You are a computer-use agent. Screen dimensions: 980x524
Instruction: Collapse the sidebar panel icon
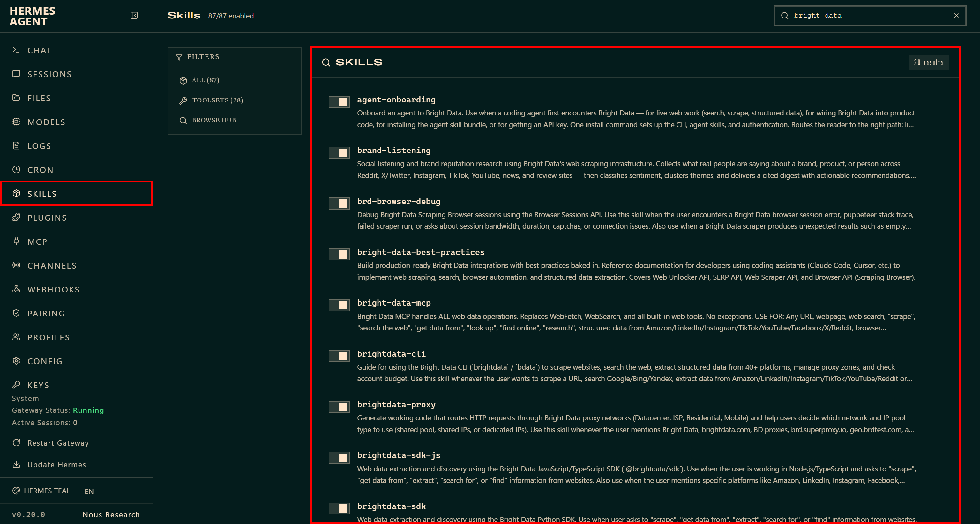click(134, 16)
